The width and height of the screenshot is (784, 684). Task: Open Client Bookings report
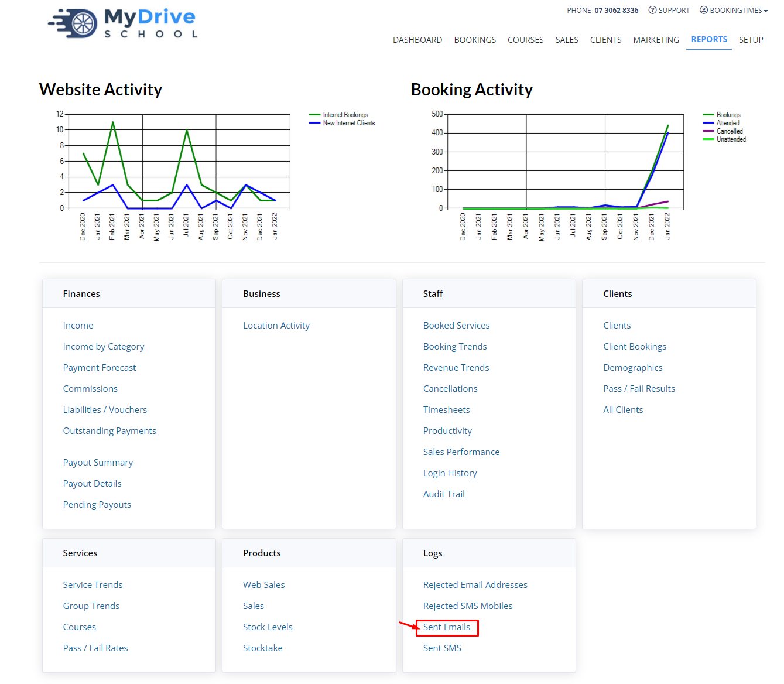635,346
